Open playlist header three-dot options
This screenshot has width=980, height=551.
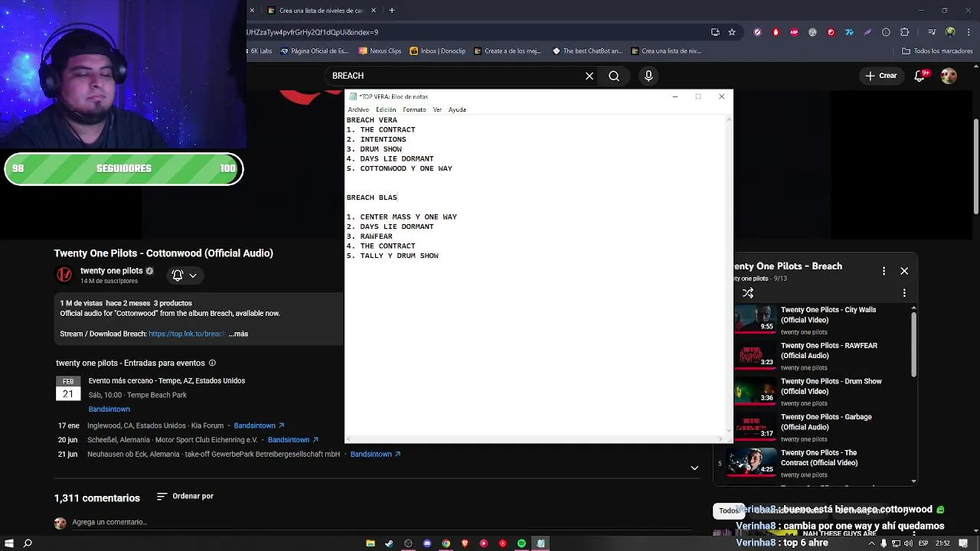click(x=884, y=271)
